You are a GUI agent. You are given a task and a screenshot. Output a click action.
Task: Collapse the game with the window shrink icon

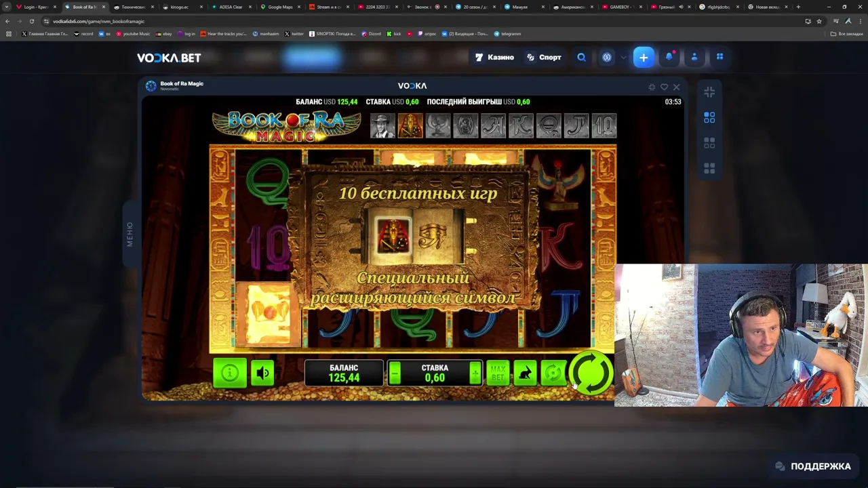pyautogui.click(x=652, y=87)
